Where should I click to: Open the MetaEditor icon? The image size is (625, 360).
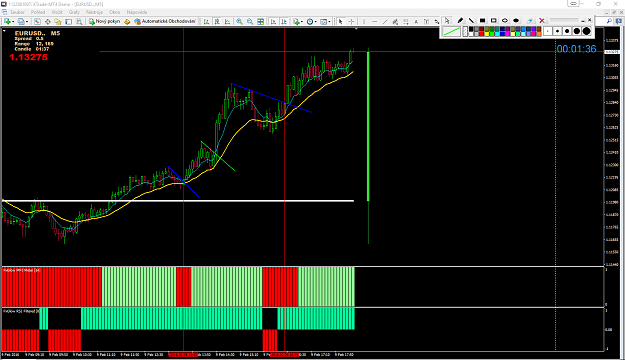[127, 22]
